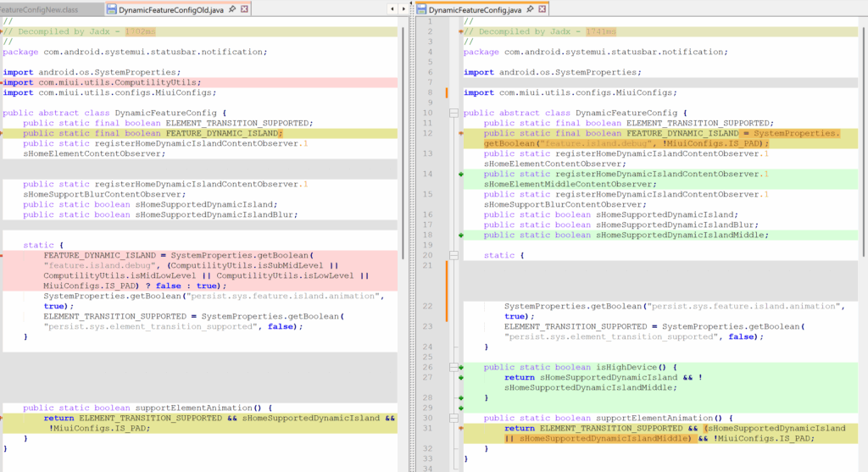This screenshot has height=472, width=868.
Task: Close the DynamicFeatureConfigOld.java tab
Action: [245, 8]
